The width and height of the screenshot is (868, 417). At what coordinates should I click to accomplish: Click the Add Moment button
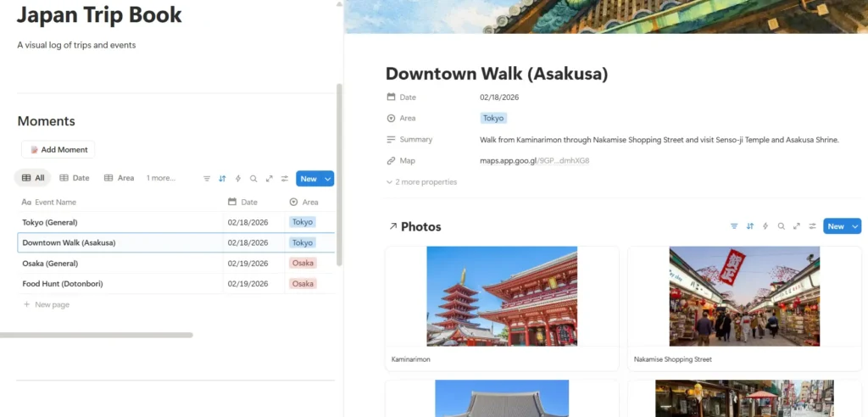pyautogui.click(x=58, y=149)
